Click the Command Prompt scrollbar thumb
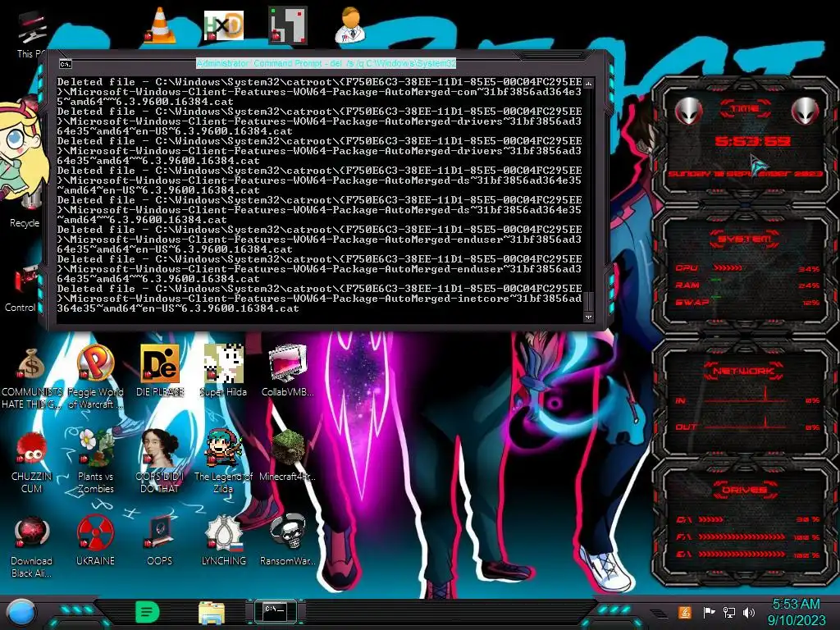This screenshot has width=840, height=630. point(589,301)
